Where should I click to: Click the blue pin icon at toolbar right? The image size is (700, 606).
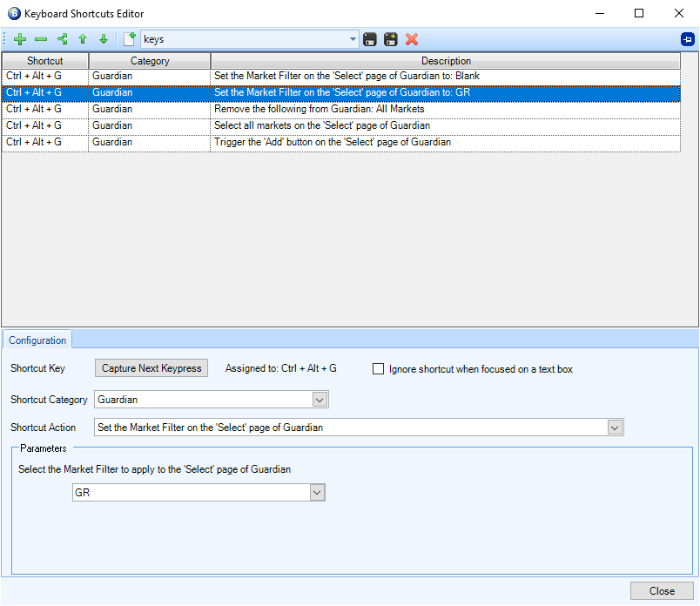point(688,39)
